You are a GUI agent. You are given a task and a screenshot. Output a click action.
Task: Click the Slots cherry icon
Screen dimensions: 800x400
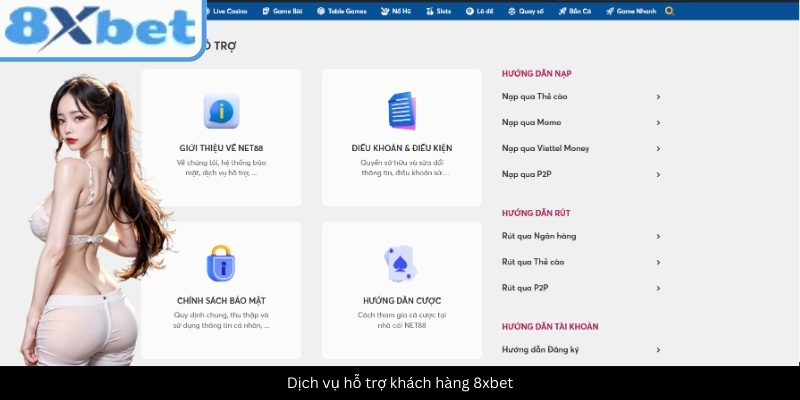coord(430,11)
